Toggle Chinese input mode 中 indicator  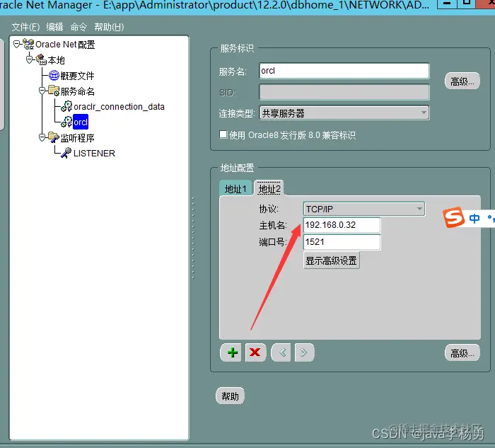[x=474, y=218]
